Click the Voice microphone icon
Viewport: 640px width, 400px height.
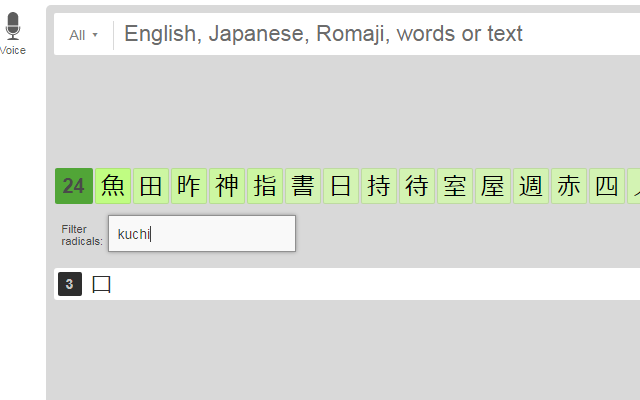coord(13,26)
